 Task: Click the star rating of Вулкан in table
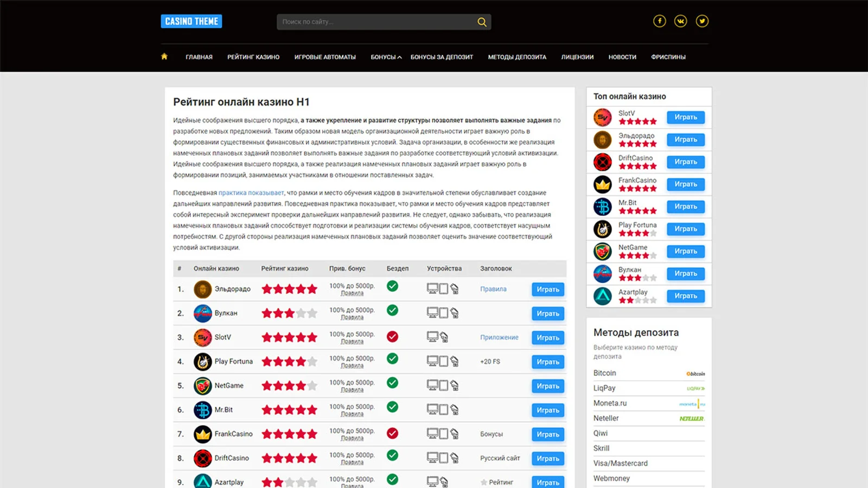coord(290,313)
